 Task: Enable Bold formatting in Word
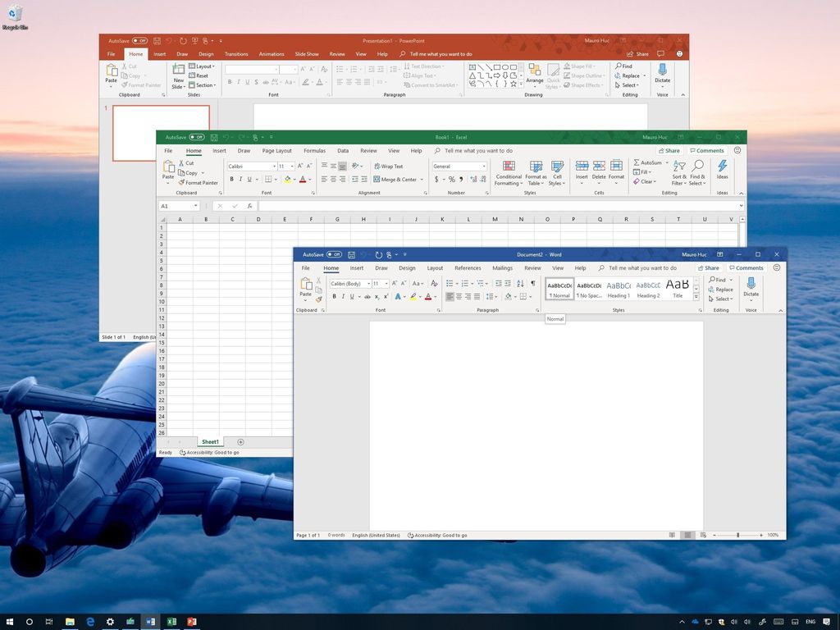point(333,297)
